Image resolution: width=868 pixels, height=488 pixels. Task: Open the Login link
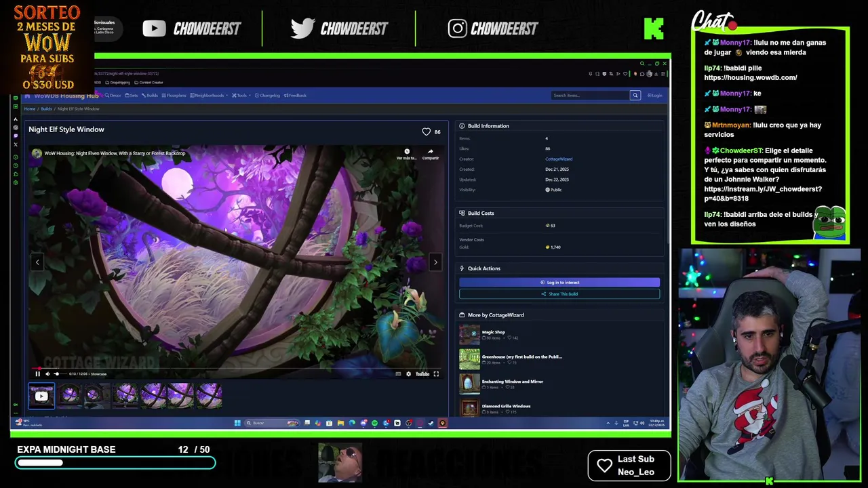[655, 96]
